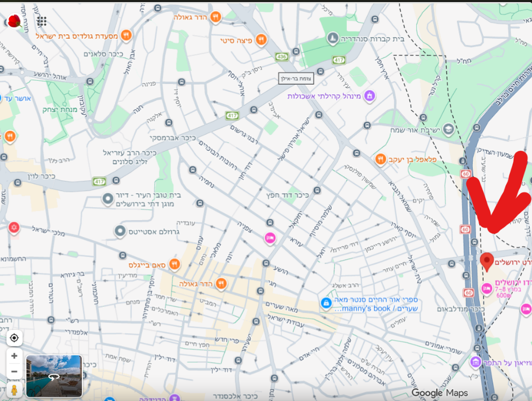Image resolution: width=532 pixels, height=401 pixels.
Task: Open the Google apps grid menu
Action: click(42, 22)
